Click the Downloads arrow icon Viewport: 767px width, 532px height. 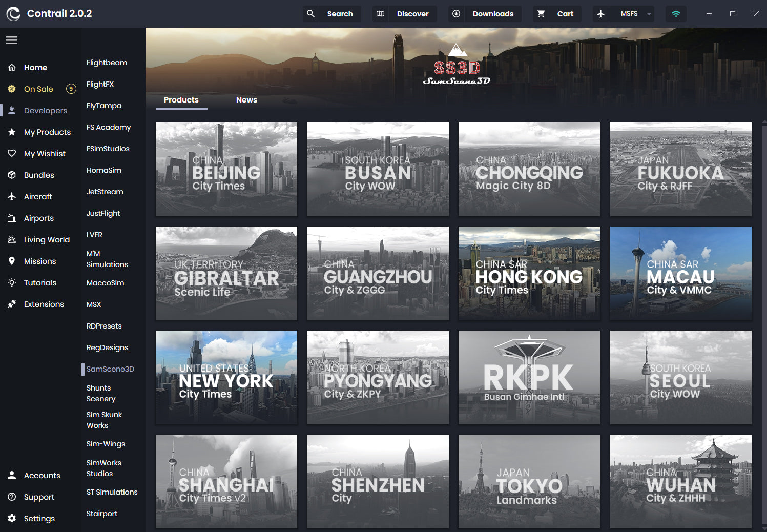[456, 14]
